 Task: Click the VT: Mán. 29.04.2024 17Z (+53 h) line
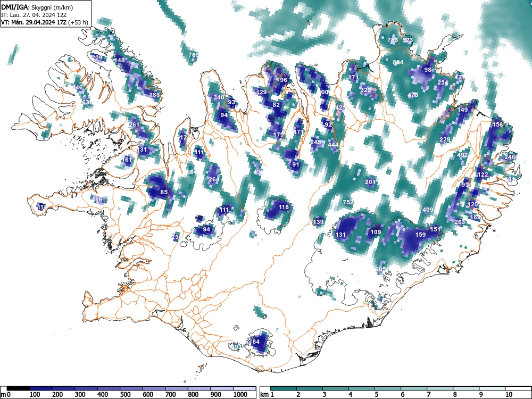(x=45, y=22)
